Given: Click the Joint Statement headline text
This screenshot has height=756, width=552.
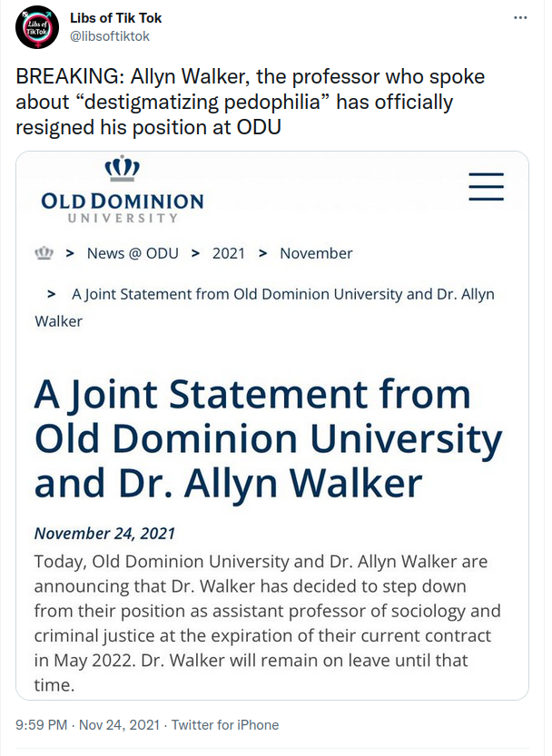Looking at the screenshot, I should click(x=268, y=438).
